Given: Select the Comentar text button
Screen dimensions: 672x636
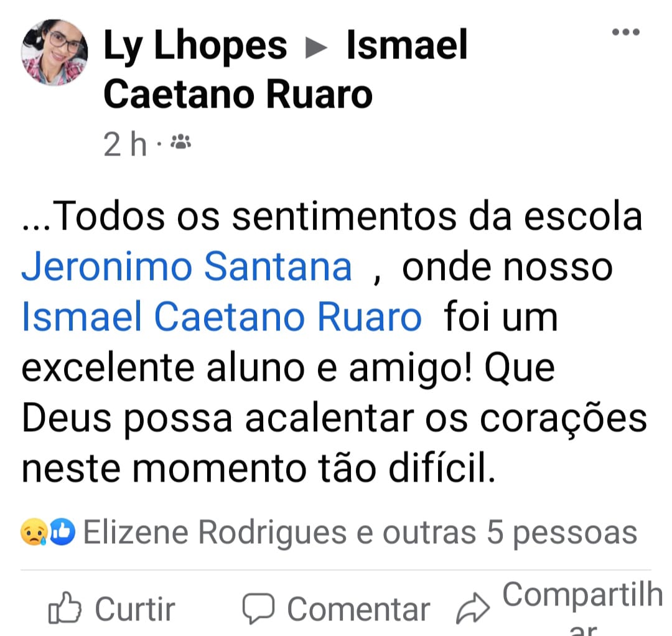Looking at the screenshot, I should click(359, 609).
